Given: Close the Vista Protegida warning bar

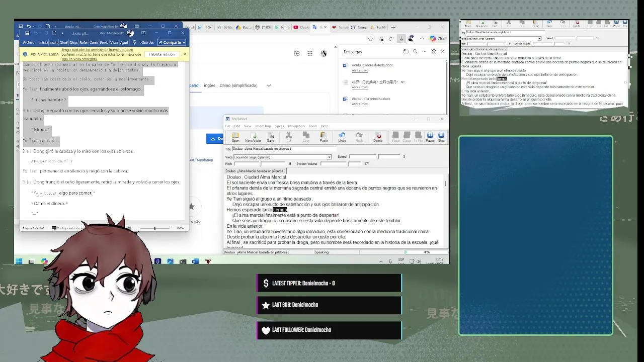Looking at the screenshot, I should pyautogui.click(x=185, y=54).
